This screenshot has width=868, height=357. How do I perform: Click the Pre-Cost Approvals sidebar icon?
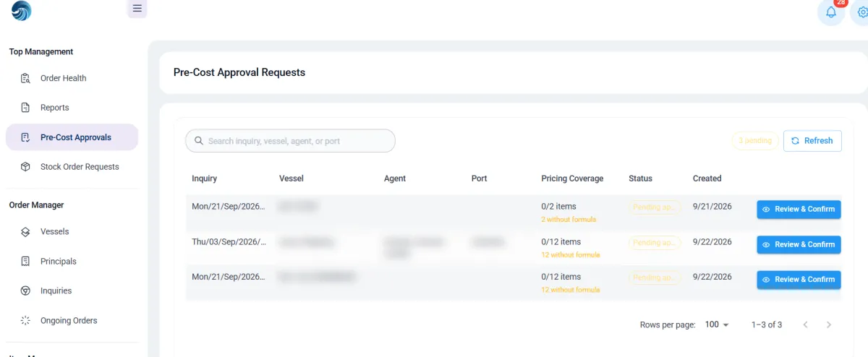25,137
